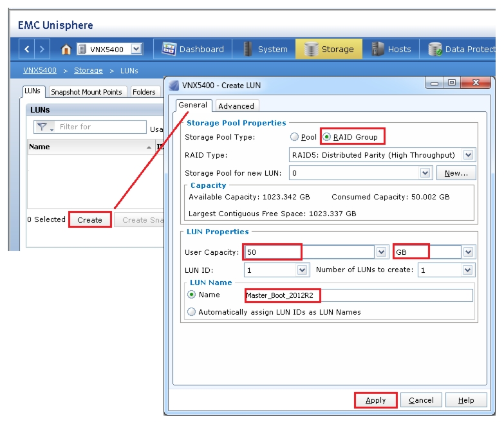Click the Home icon in navigation bar
This screenshot has height=424, width=504.
pos(66,49)
